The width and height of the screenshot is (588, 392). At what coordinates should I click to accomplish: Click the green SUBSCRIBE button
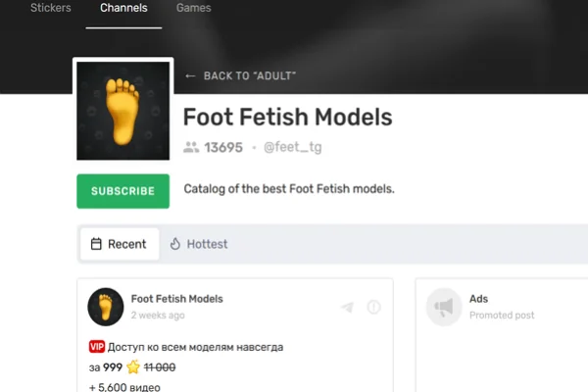123,191
